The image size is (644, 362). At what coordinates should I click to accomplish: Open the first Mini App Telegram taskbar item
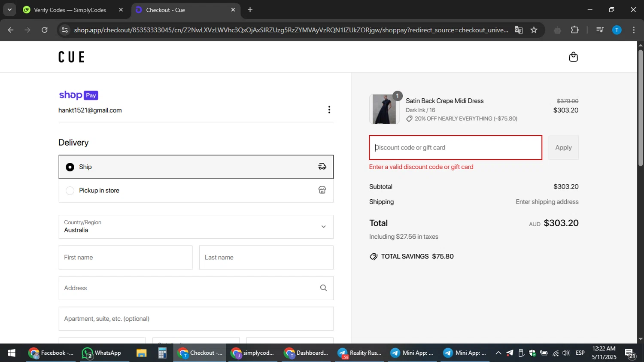[412, 353]
